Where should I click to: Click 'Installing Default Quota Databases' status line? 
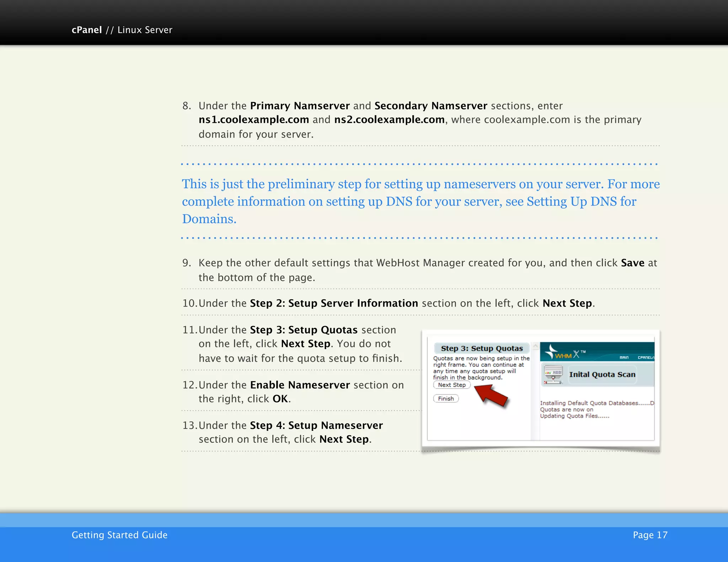[x=597, y=403]
